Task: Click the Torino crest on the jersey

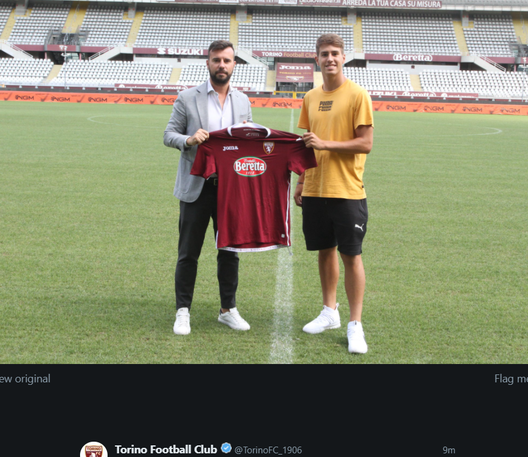Action: (268, 148)
